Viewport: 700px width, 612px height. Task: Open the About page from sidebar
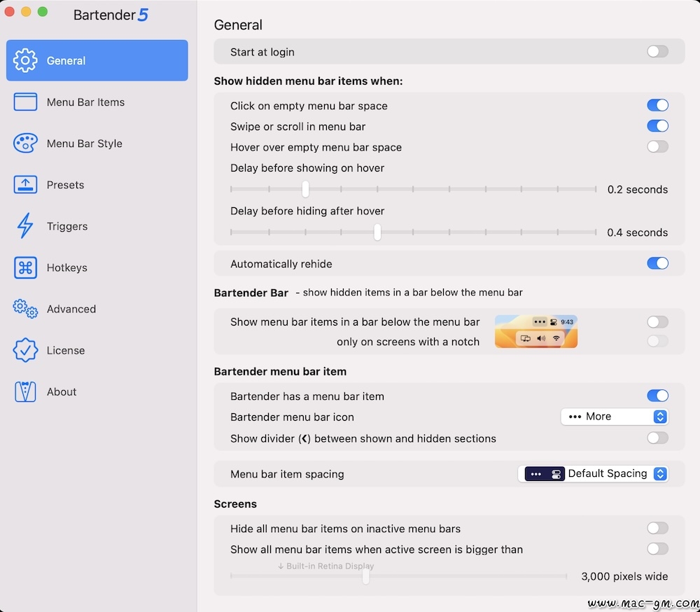(97, 391)
